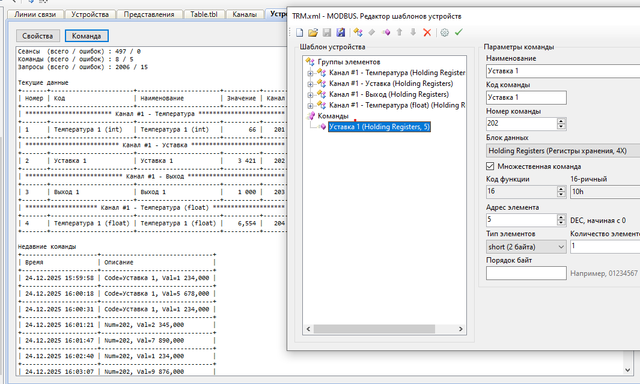Expand the Канал #1 - Температура (float) node
The height and width of the screenshot is (384, 640).
(x=310, y=106)
